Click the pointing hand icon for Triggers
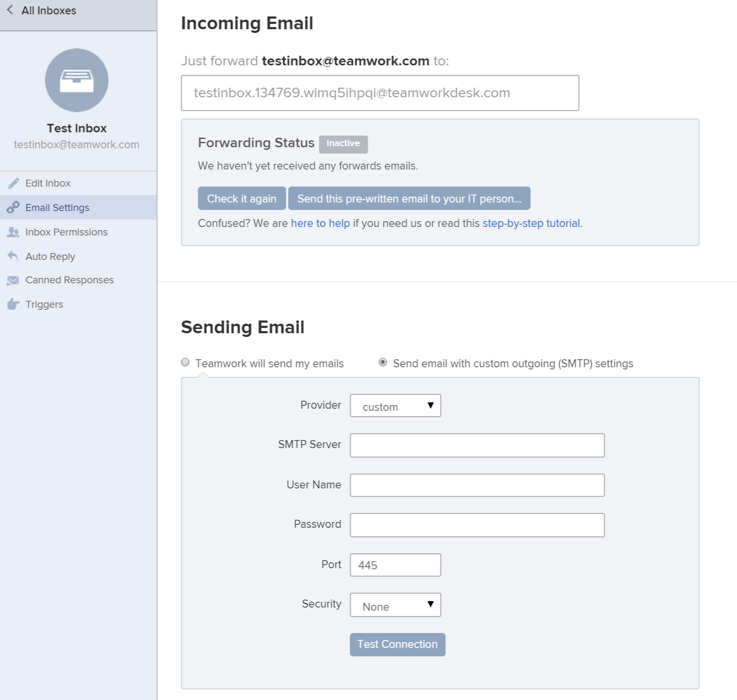This screenshot has height=700, width=737. pyautogui.click(x=13, y=305)
